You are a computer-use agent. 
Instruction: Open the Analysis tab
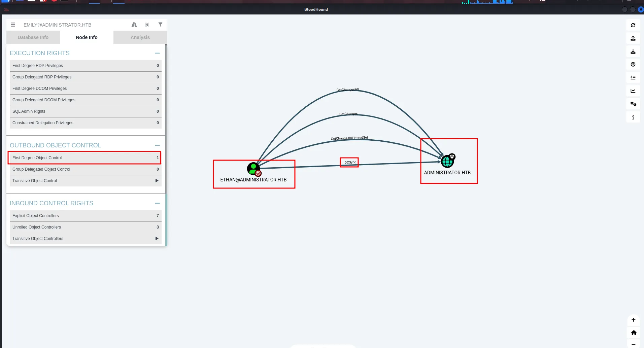[140, 37]
